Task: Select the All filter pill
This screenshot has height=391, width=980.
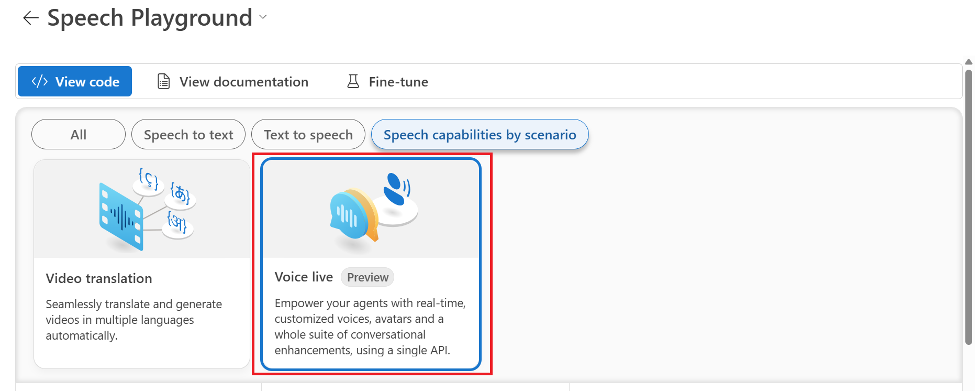Action: (79, 135)
